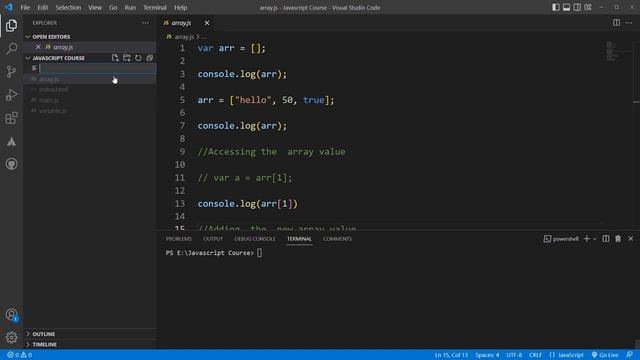Close the array.js editor tab
Viewport: 640px width, 360px height.
coord(207,23)
